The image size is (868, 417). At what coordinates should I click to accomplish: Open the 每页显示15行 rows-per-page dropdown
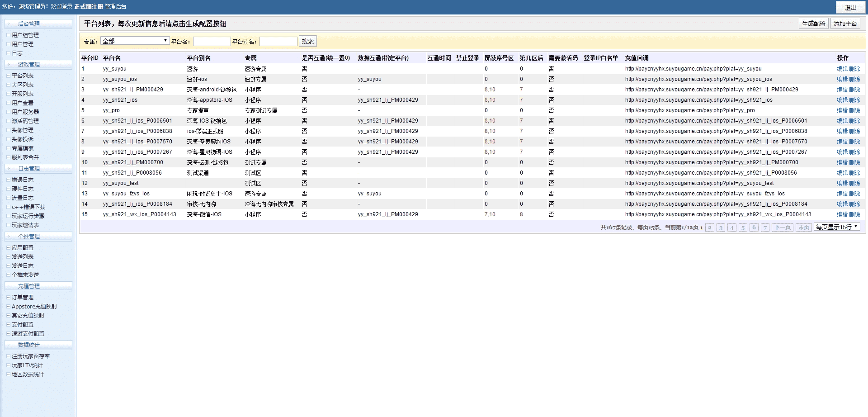pos(837,227)
